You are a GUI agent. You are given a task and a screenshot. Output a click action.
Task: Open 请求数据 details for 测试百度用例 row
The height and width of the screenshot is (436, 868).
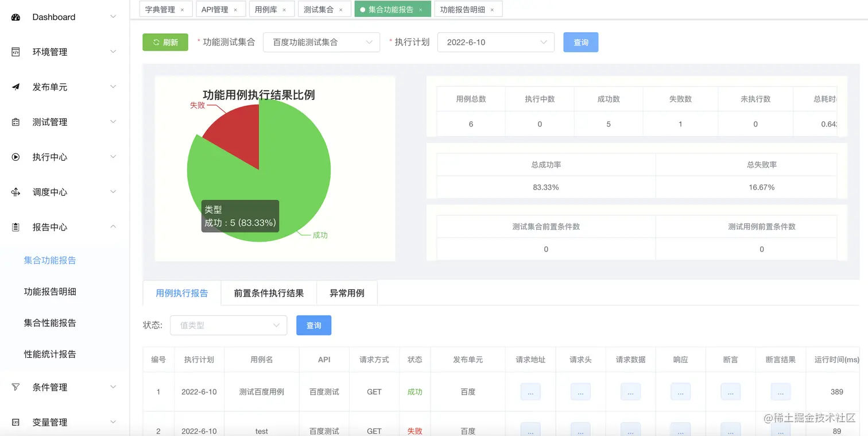[x=630, y=392]
